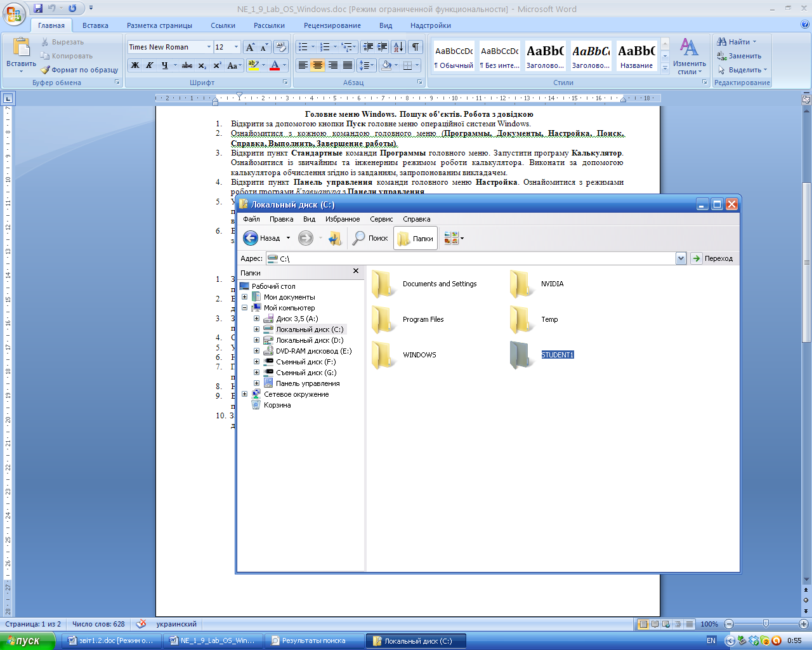
Task: Close the Folders pane in Explorer
Action: (x=356, y=271)
